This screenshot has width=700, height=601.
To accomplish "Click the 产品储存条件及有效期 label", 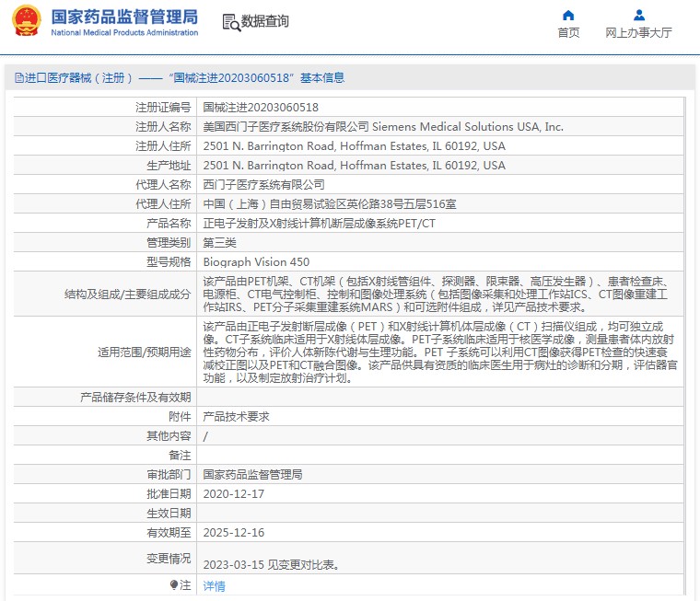I will click(x=135, y=398).
